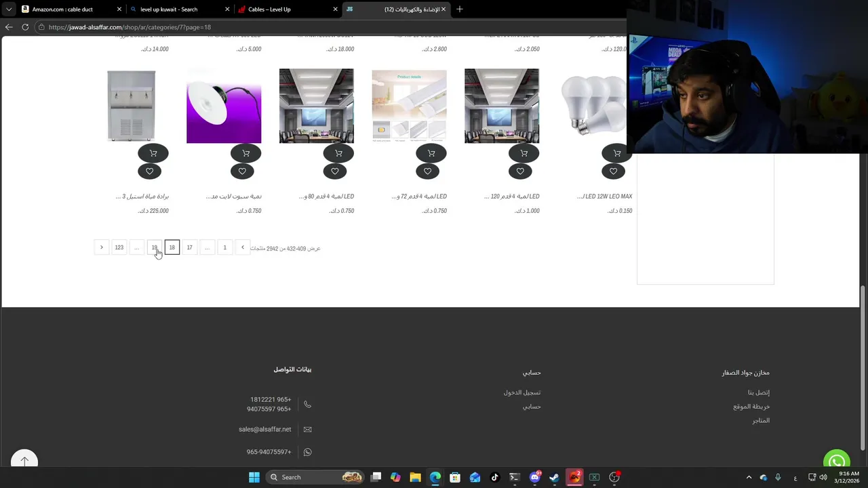Open the footer stores link المتاجر

click(761, 420)
